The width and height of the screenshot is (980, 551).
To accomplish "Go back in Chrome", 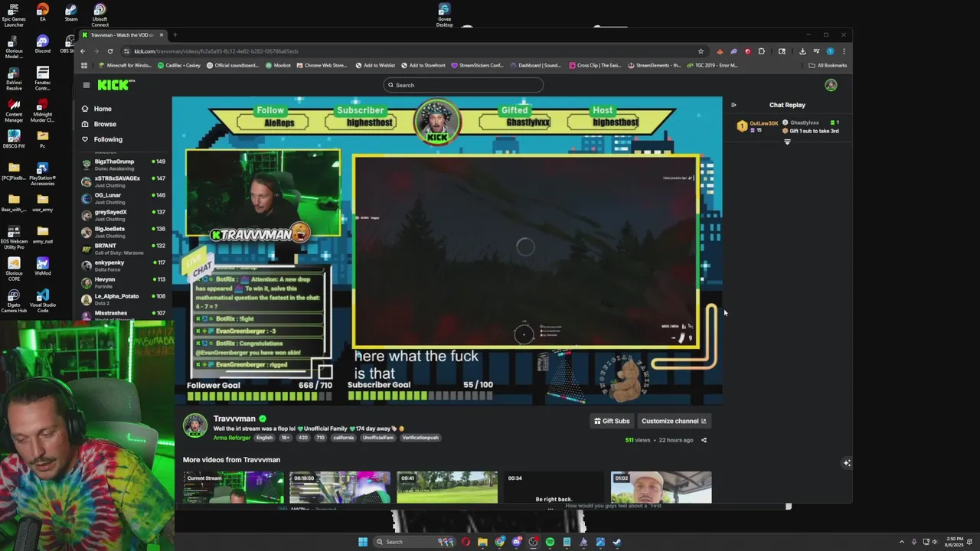I will 83,51.
